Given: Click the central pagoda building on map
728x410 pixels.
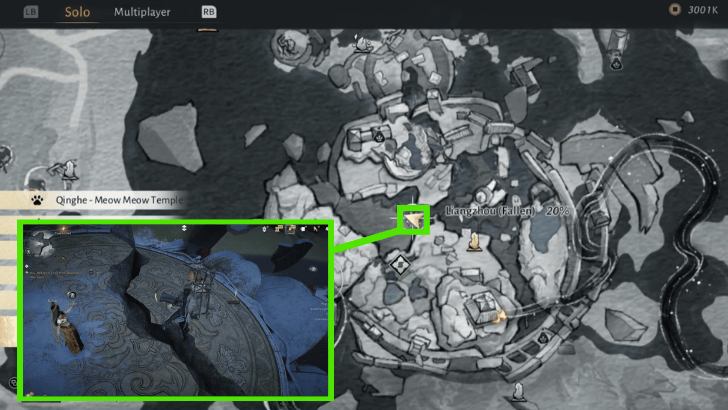Looking at the screenshot, I should (480, 303).
